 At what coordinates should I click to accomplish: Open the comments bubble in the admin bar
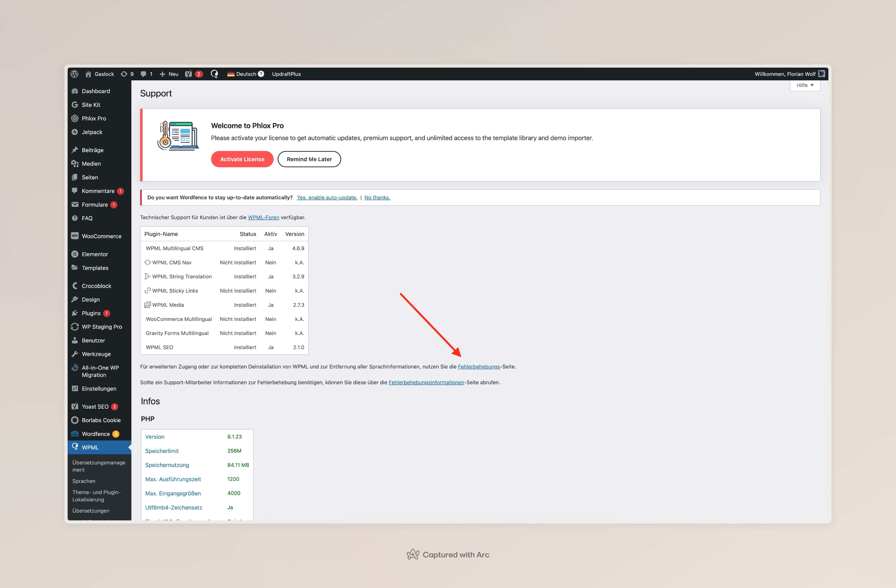point(144,74)
